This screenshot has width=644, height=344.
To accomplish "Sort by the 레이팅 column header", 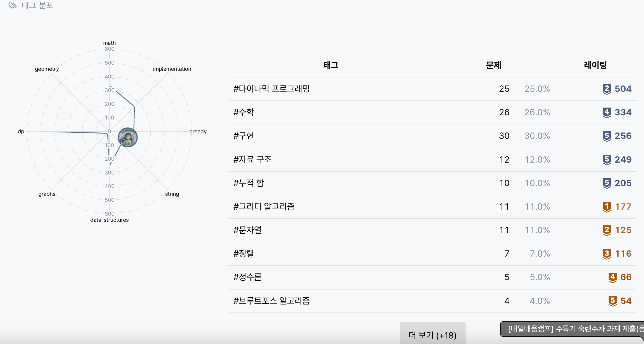I will click(595, 65).
